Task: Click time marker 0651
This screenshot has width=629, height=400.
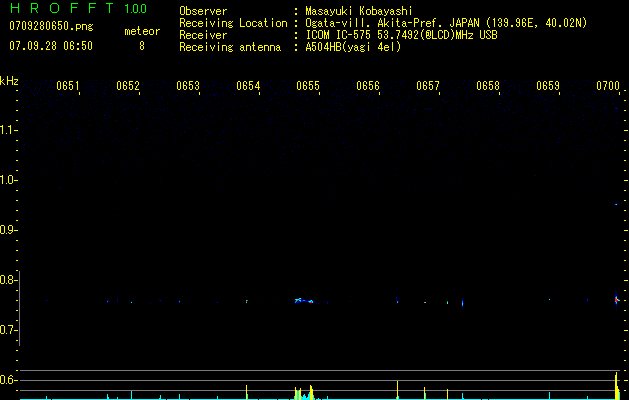Action: click(x=67, y=86)
